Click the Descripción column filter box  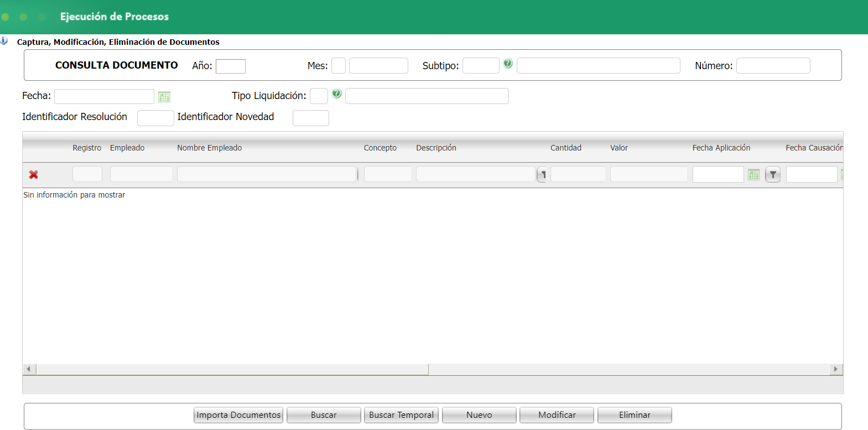tap(475, 174)
